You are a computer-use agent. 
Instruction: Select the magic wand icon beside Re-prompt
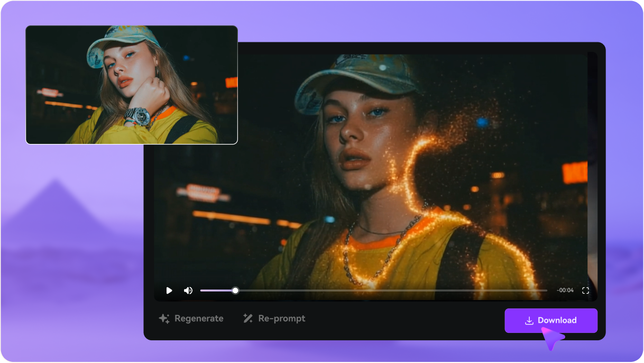click(x=247, y=318)
